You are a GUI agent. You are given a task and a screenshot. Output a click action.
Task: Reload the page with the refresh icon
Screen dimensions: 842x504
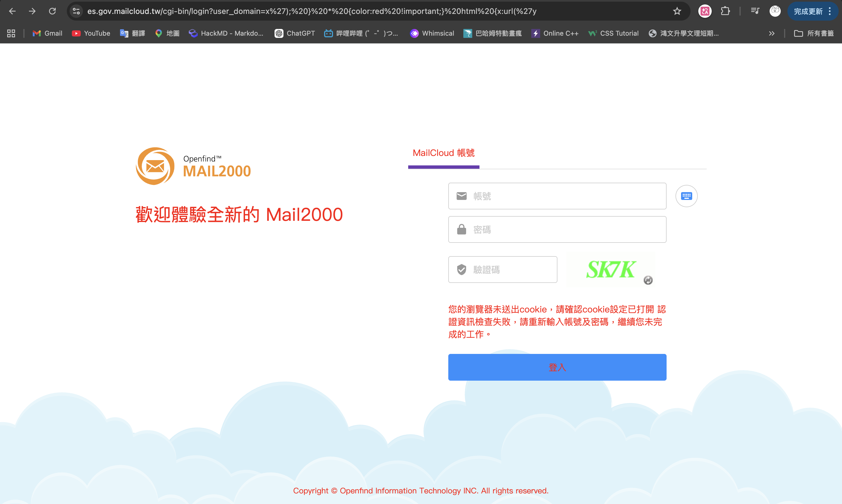click(x=52, y=11)
